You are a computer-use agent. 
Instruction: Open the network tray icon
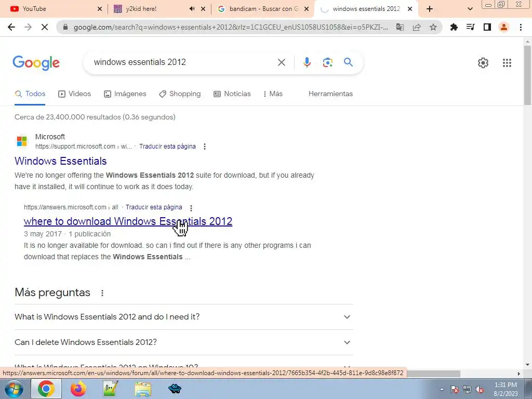point(467,390)
